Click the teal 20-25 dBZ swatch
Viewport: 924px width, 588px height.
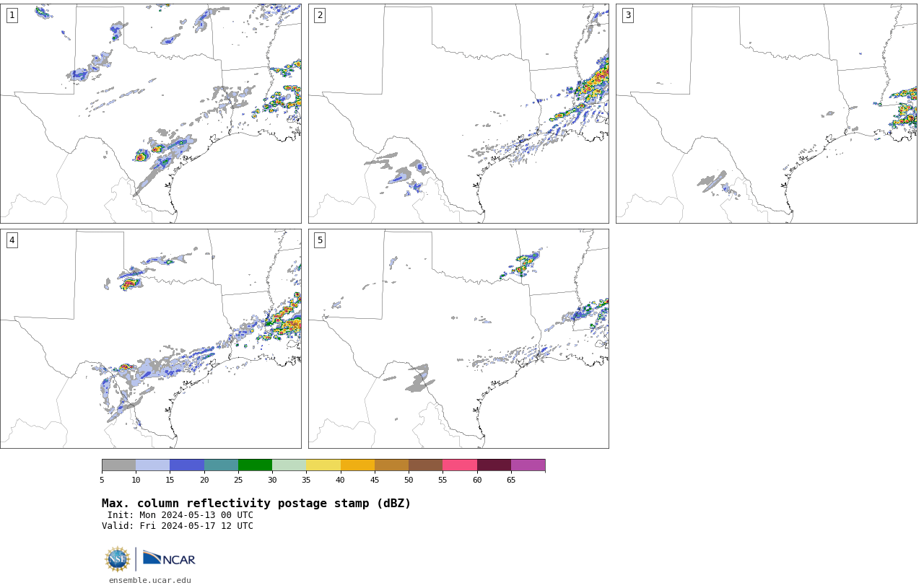point(221,465)
